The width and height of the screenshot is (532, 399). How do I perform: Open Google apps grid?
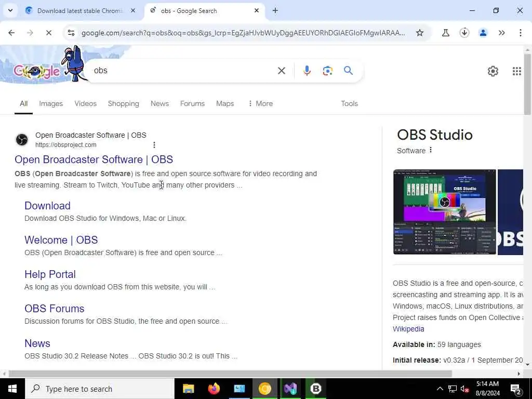(x=517, y=71)
